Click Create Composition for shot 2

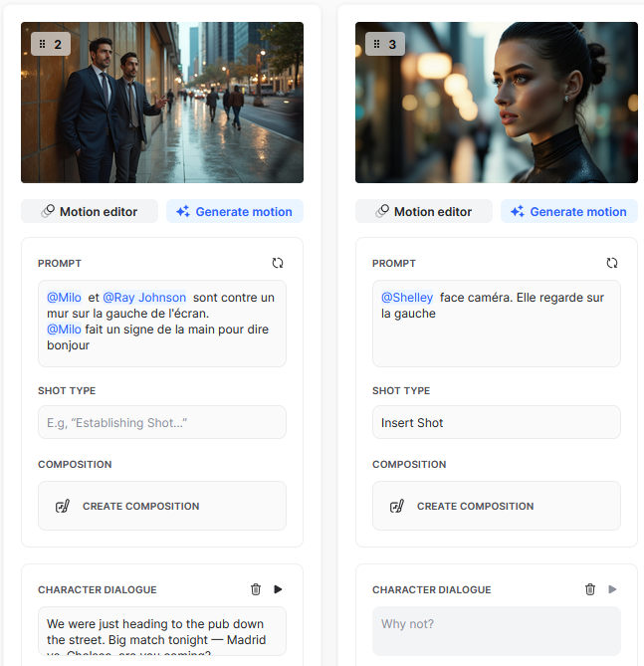coord(162,506)
